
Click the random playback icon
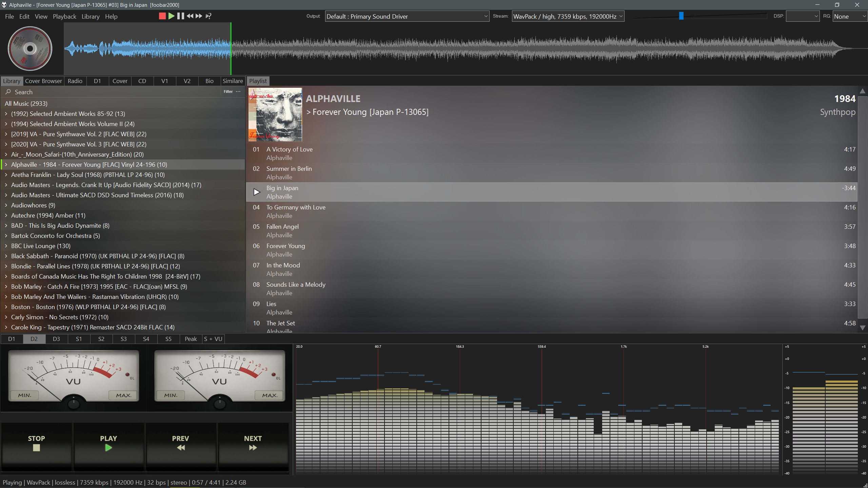(209, 16)
